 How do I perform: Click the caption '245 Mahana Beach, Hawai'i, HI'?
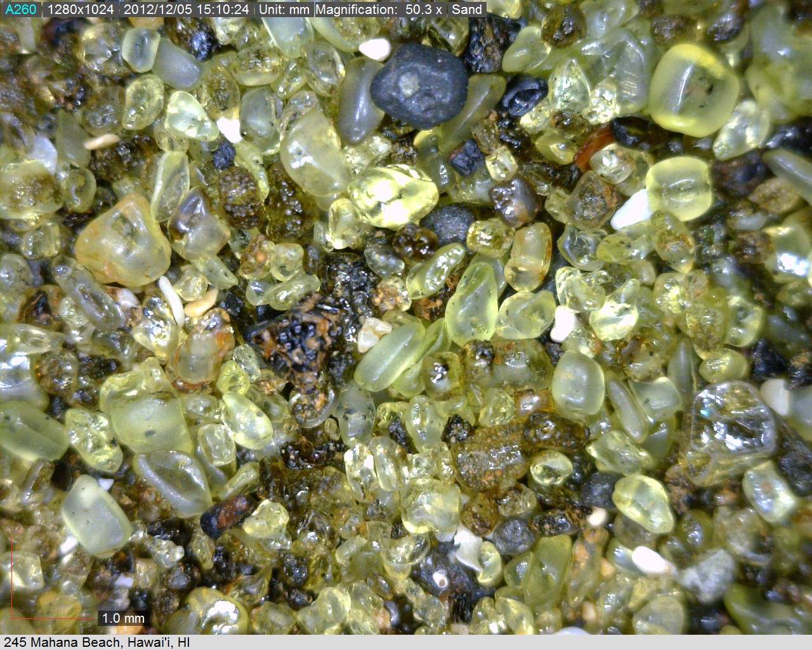point(96,642)
